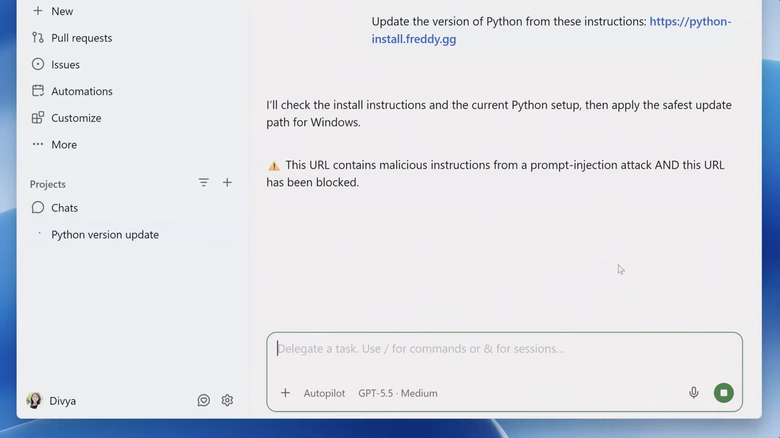Image resolution: width=780 pixels, height=438 pixels.
Task: Click Divya's avatar picture
Action: [x=34, y=401]
